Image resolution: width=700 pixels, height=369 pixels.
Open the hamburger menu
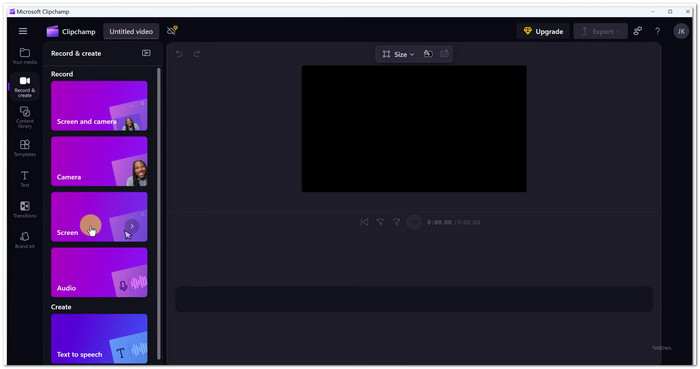pyautogui.click(x=23, y=31)
